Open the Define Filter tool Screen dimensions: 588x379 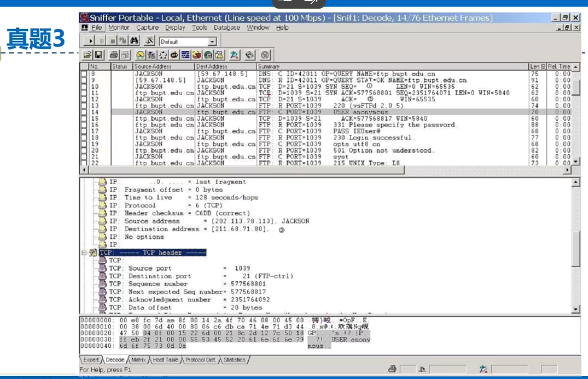pyautogui.click(x=149, y=41)
